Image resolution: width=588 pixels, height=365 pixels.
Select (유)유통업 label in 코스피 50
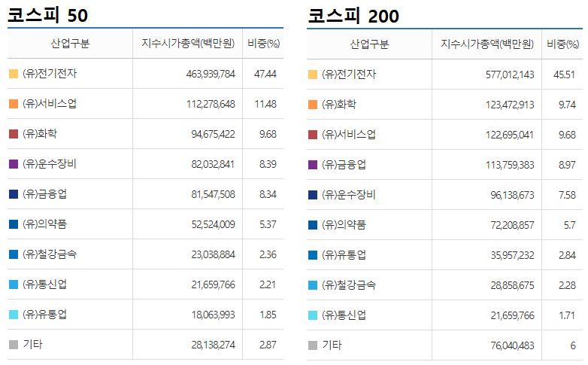point(44,315)
